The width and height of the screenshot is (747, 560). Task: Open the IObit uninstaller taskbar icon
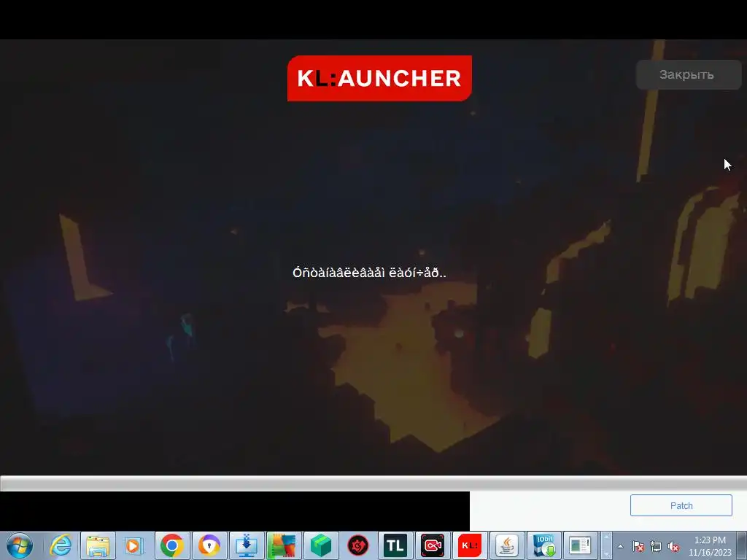[x=543, y=545]
